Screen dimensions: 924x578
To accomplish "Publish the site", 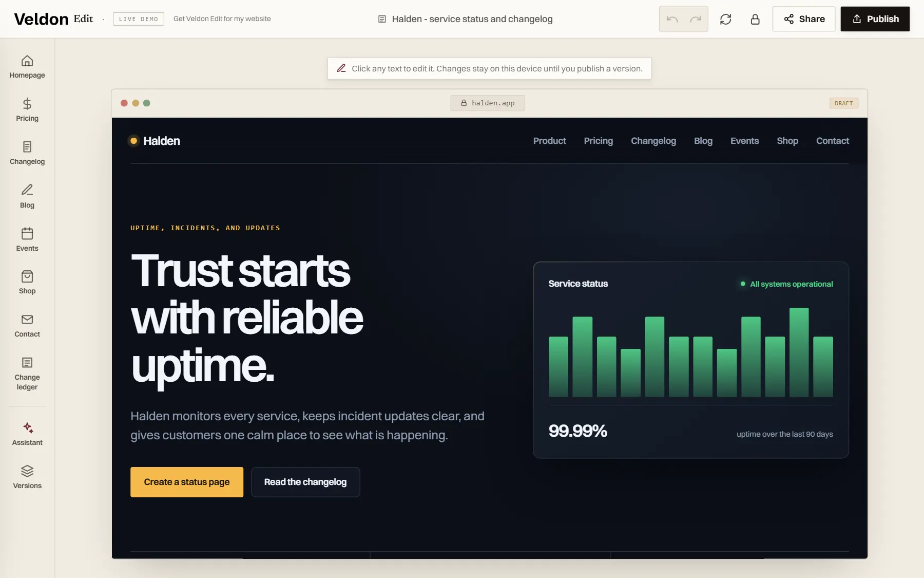I will [875, 19].
